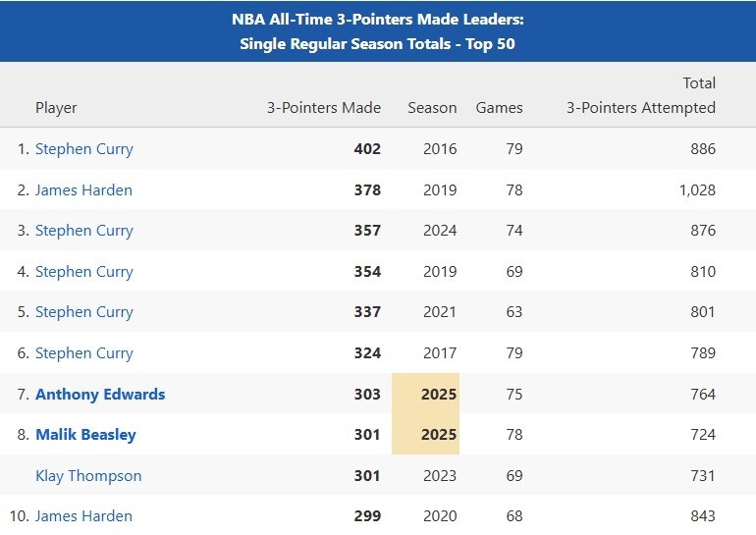Click the Malik Beasley player link
Image resolution: width=756 pixels, height=535 pixels.
click(85, 435)
